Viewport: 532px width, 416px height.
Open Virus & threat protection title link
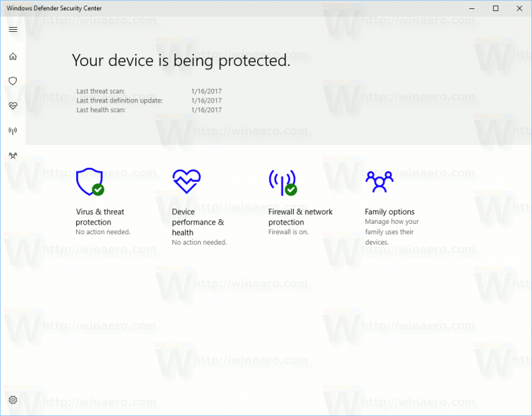pyautogui.click(x=100, y=216)
